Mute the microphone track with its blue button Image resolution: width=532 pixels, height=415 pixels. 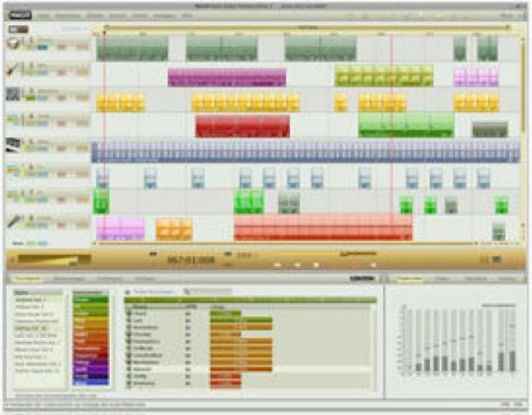click(43, 225)
